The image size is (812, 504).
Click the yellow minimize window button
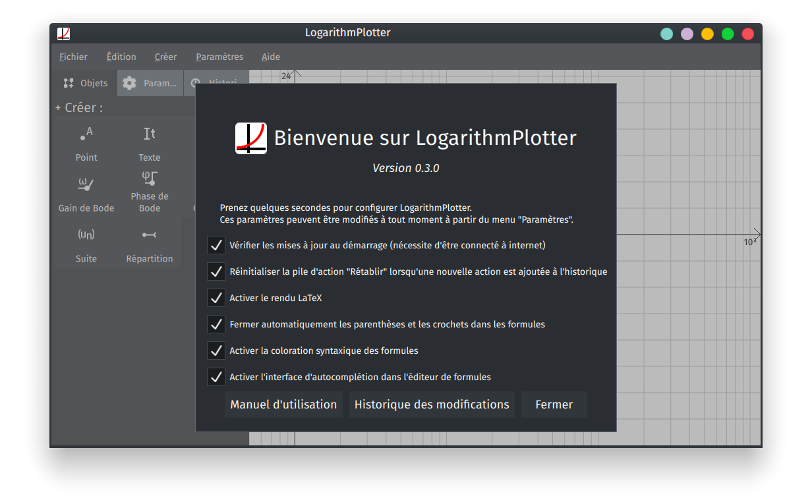[707, 34]
